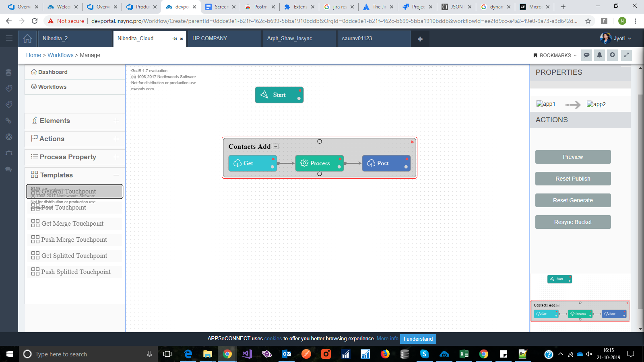Expand the Actions section

116,139
